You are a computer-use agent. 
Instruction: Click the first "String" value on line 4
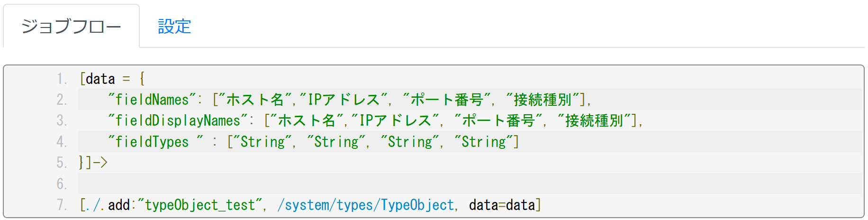(x=262, y=142)
